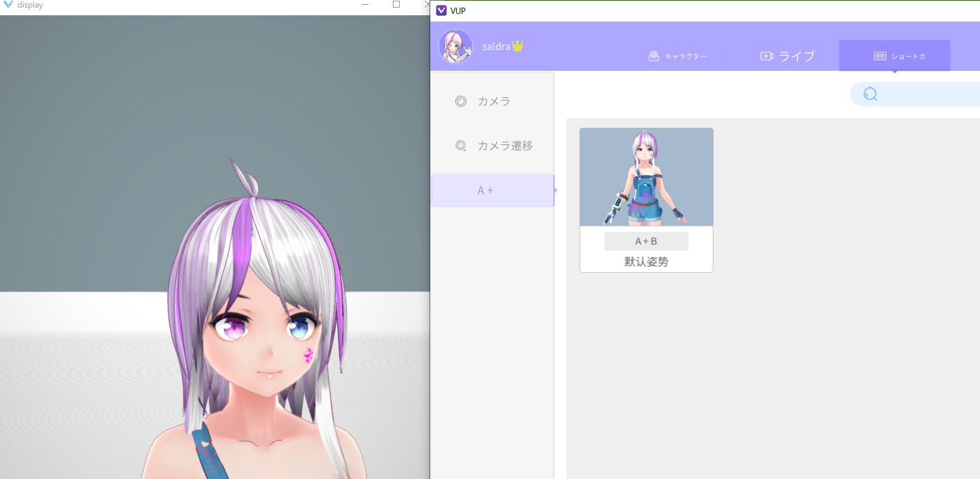The height and width of the screenshot is (479, 980).
Task: Select the ショートカ tab
Action: pos(895,56)
